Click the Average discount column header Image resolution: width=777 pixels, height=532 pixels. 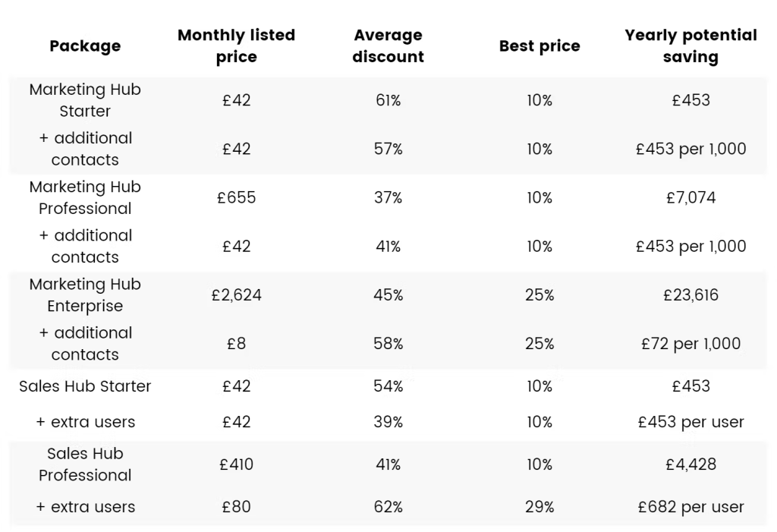pos(388,46)
